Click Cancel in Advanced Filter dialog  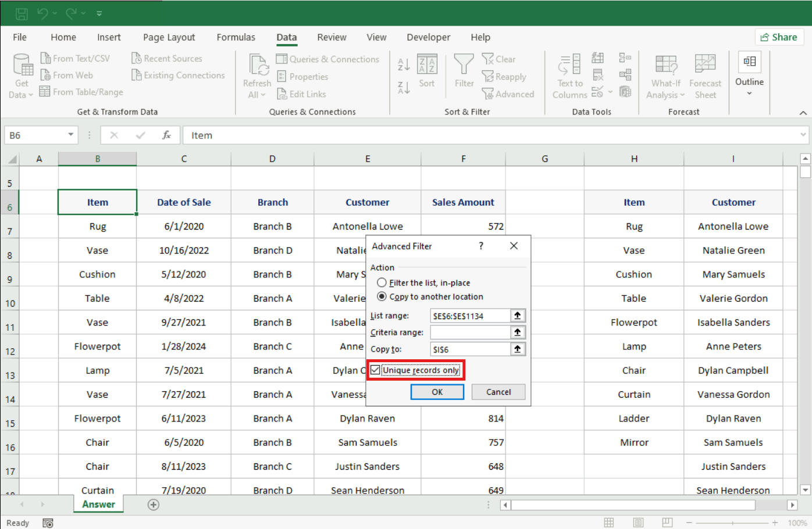tap(498, 392)
